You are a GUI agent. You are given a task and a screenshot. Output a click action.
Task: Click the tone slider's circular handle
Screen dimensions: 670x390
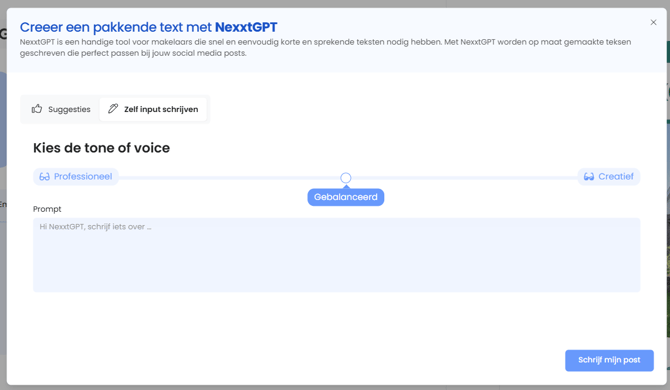click(x=346, y=178)
